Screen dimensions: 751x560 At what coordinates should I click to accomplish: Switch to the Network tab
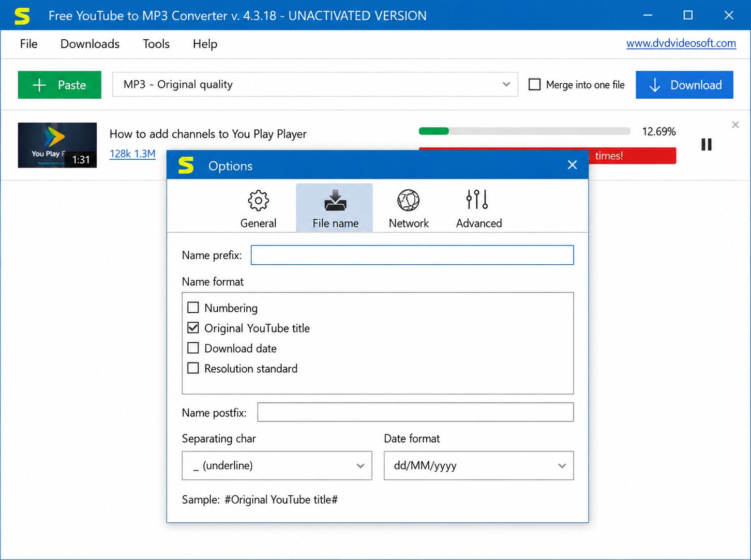(x=409, y=208)
